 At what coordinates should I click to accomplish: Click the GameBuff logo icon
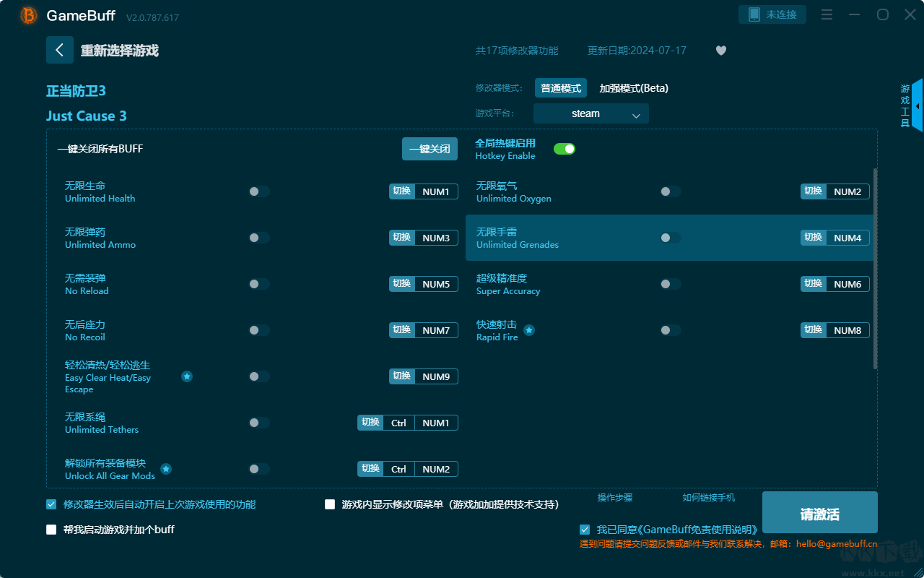click(29, 15)
